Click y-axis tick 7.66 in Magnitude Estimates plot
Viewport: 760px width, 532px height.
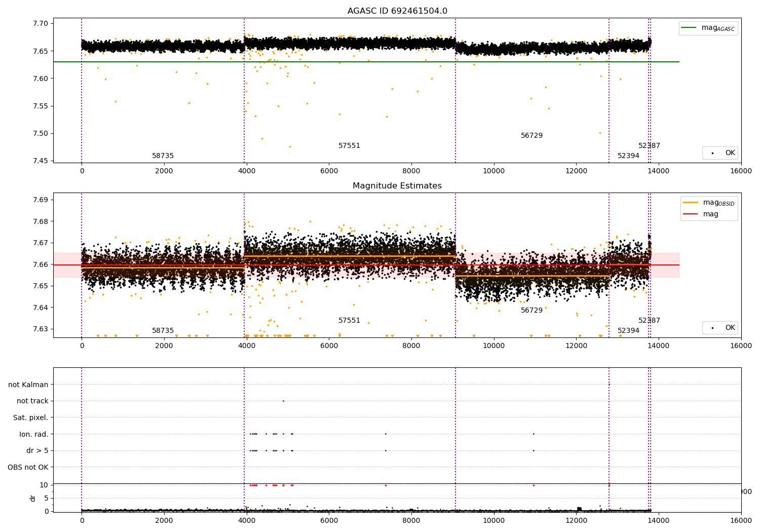point(41,264)
